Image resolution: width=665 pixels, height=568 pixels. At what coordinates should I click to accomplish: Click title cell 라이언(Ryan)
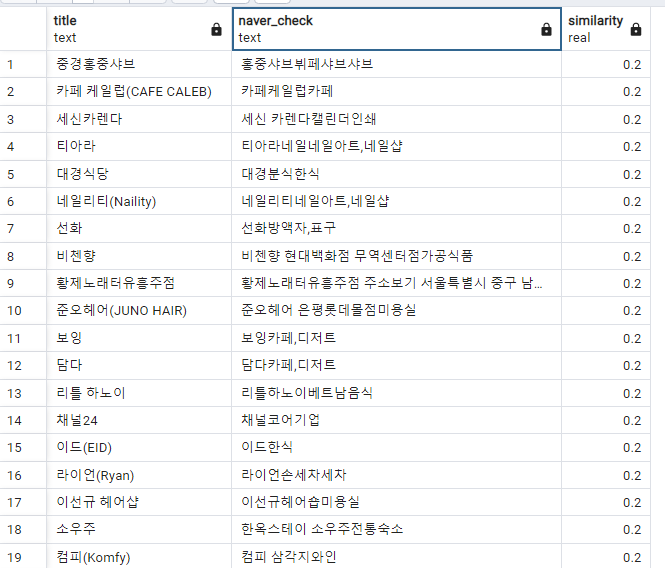[x=139, y=475]
